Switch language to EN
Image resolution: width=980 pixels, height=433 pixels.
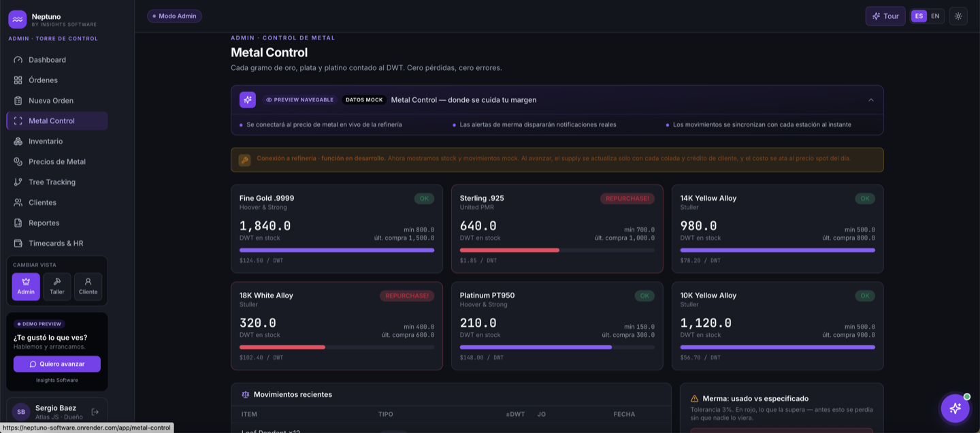click(x=935, y=16)
